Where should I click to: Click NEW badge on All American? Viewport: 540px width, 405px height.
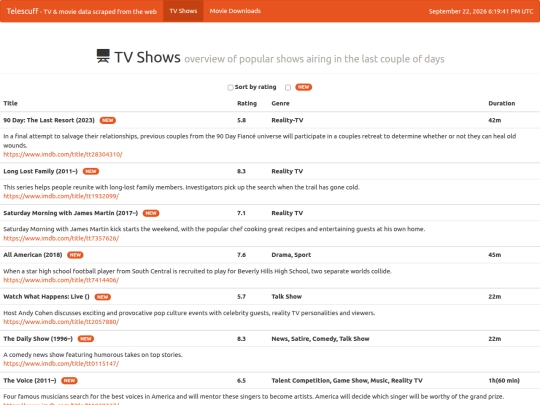pos(75,255)
